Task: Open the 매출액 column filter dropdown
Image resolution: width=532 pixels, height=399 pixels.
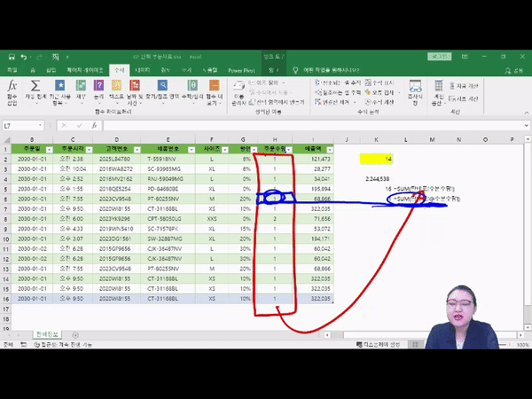Action: click(x=327, y=149)
